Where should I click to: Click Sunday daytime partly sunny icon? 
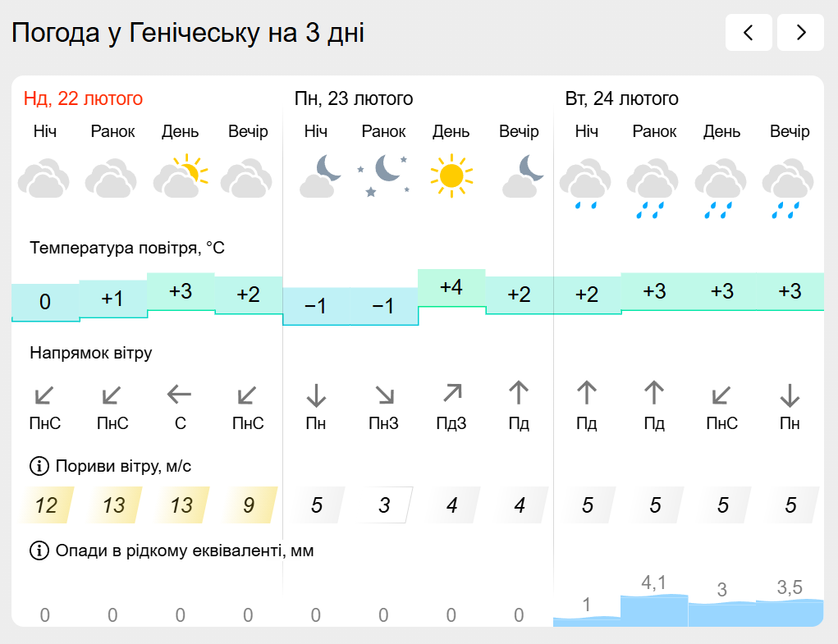point(181,177)
